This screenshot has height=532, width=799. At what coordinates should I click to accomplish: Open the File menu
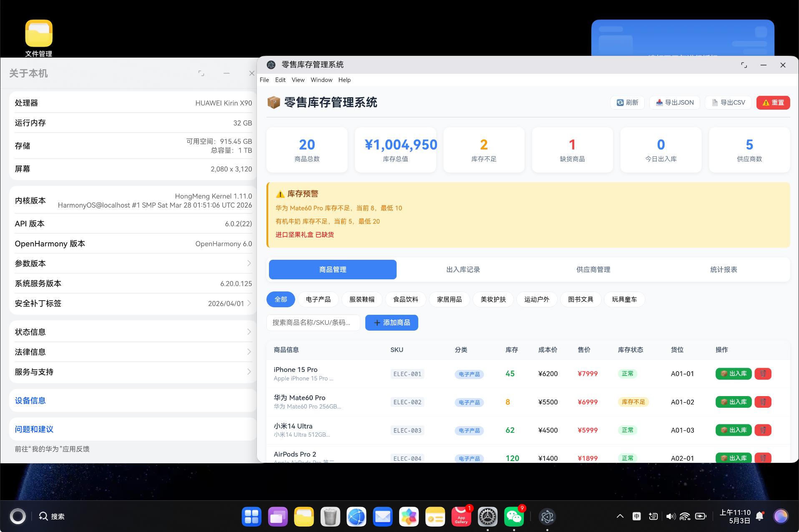264,80
